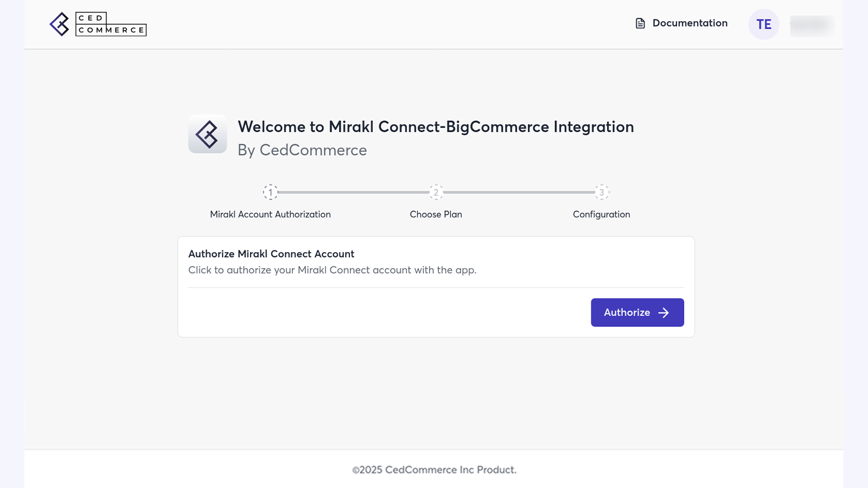Click the CedCommerce app icon beside welcome title
The width and height of the screenshot is (868, 488).
pyautogui.click(x=208, y=134)
